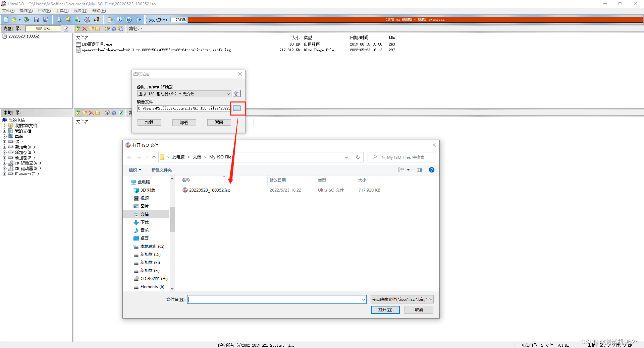Click the Add files notepad icon
The width and height of the screenshot is (644, 348).
110,20
